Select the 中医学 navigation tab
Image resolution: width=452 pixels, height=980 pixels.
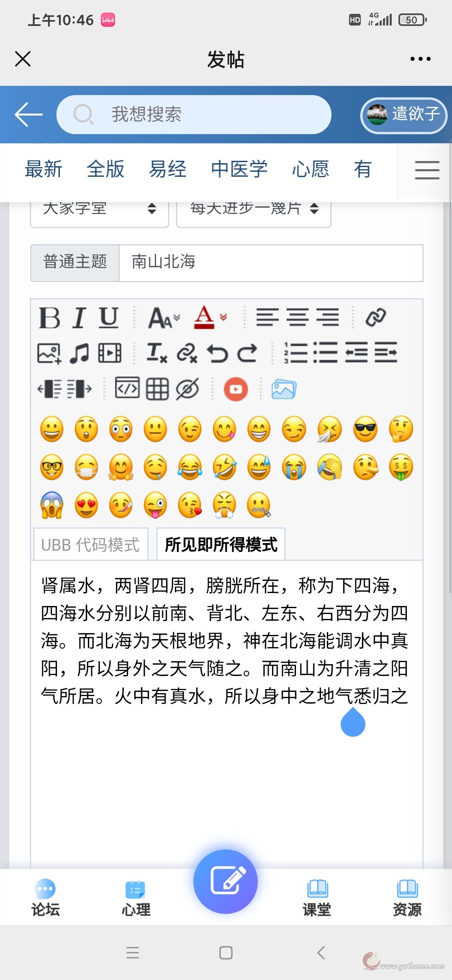tap(239, 169)
